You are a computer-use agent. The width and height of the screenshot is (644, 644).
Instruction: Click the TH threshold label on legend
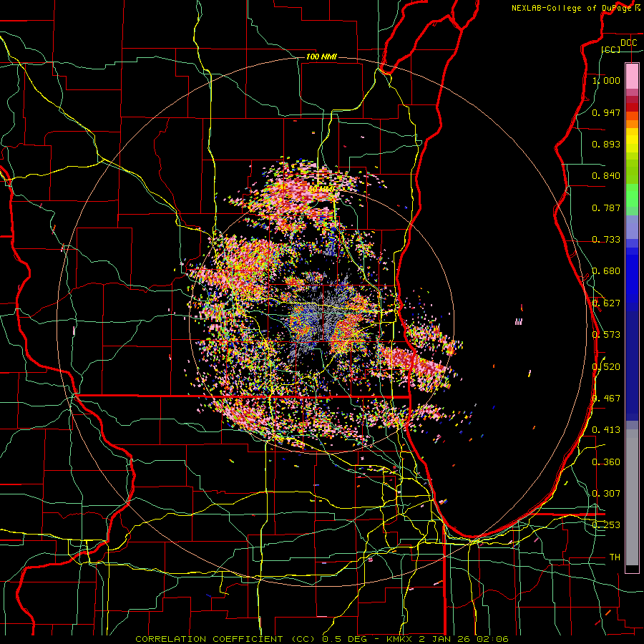(x=615, y=557)
